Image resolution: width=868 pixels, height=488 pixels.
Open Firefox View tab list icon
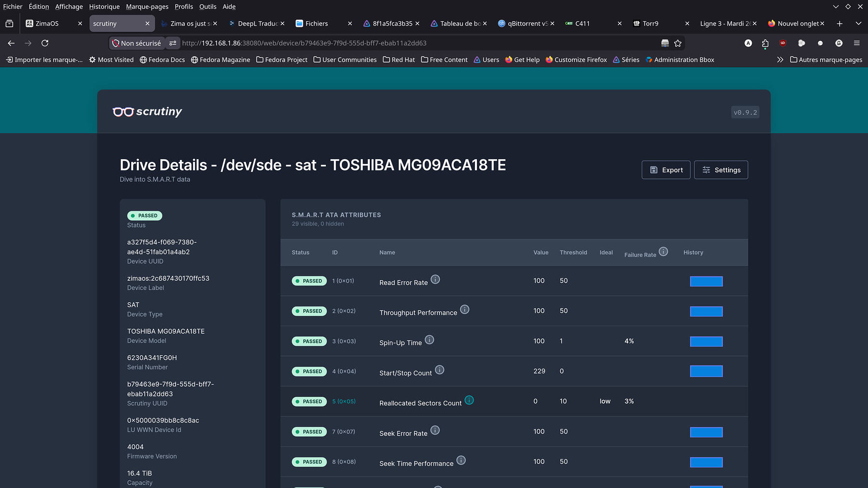[9, 23]
